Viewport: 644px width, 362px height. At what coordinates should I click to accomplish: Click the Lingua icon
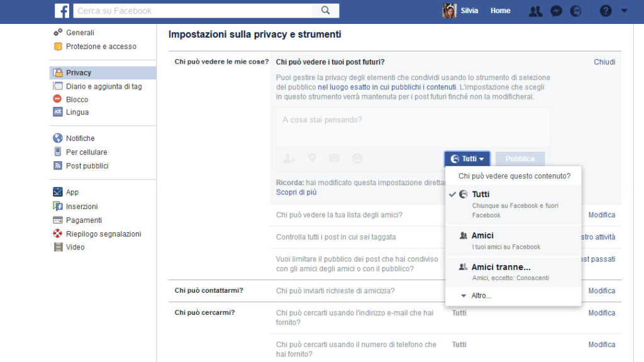pos(58,111)
